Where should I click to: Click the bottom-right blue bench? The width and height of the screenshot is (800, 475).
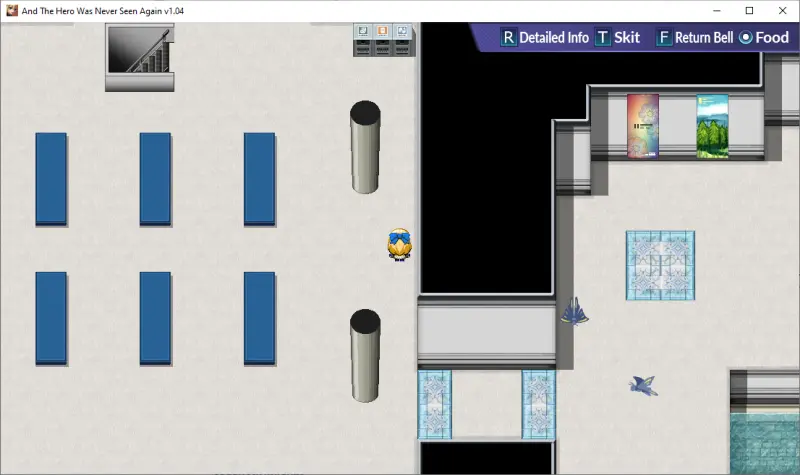(259, 317)
